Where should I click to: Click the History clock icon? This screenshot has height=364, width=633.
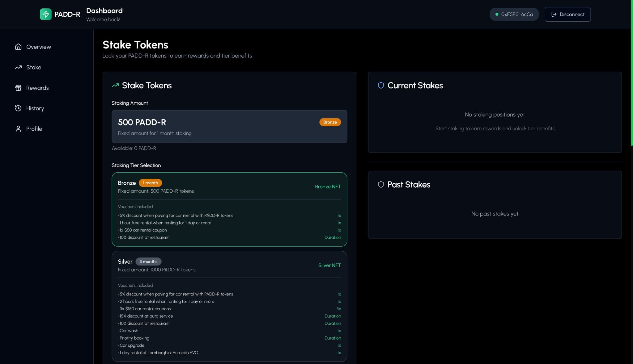pos(18,108)
